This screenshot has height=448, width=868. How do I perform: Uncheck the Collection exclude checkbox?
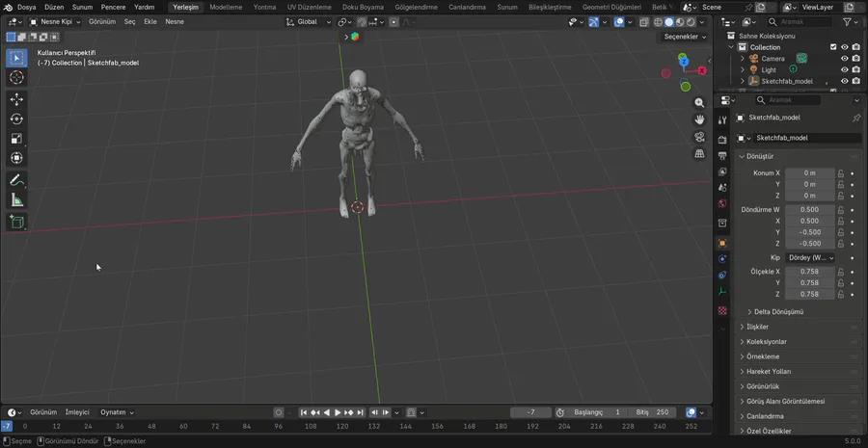click(x=833, y=47)
